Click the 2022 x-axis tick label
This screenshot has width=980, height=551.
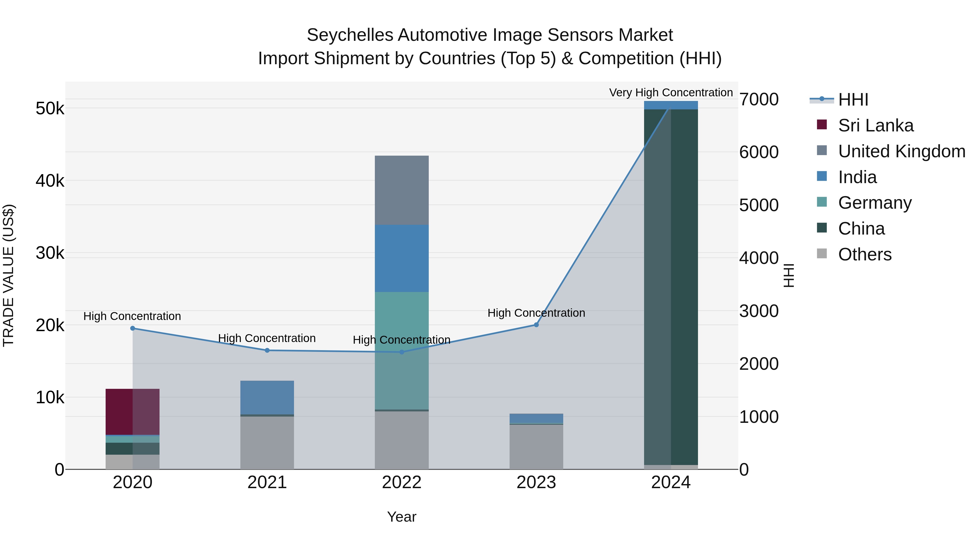click(x=402, y=482)
